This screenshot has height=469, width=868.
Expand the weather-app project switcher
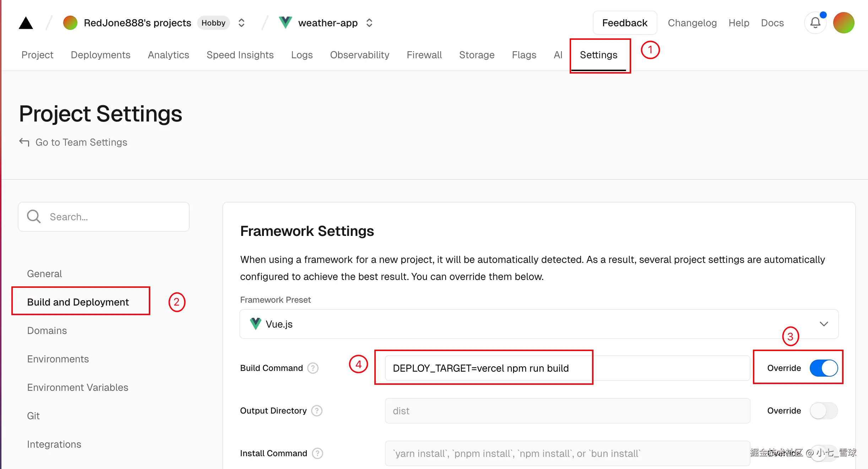[369, 23]
